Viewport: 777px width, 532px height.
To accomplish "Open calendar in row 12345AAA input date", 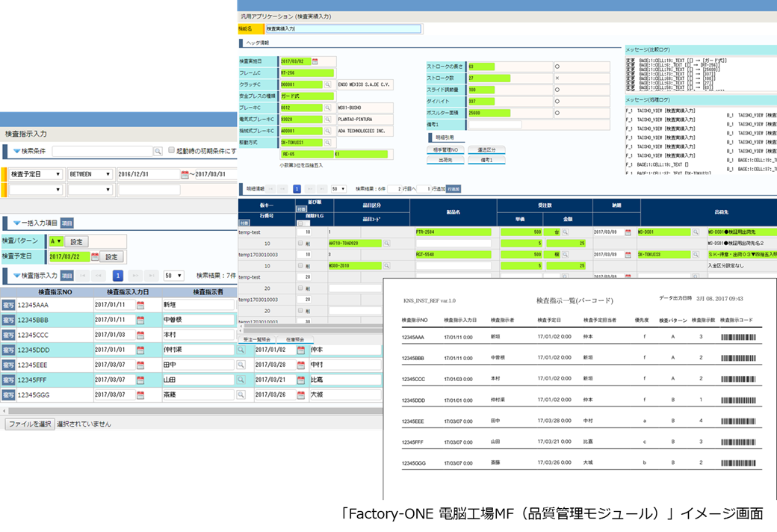I will pyautogui.click(x=140, y=305).
